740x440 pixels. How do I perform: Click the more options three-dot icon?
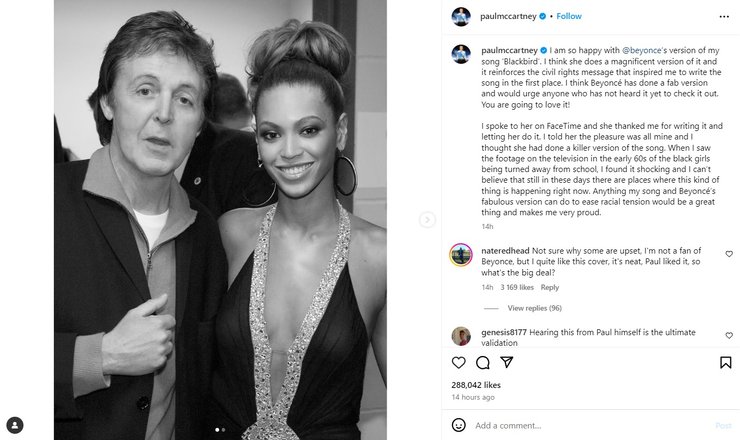tap(727, 17)
